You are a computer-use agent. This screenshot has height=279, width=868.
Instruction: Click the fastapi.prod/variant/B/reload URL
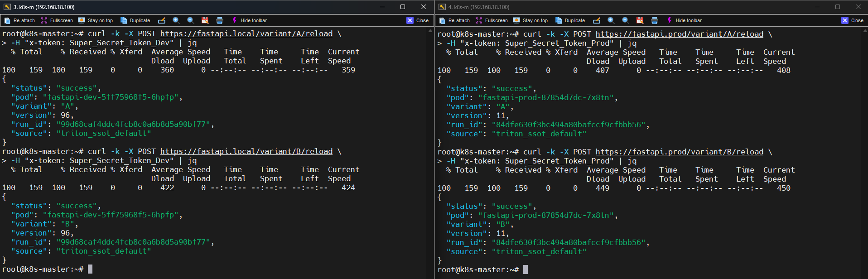pos(680,152)
